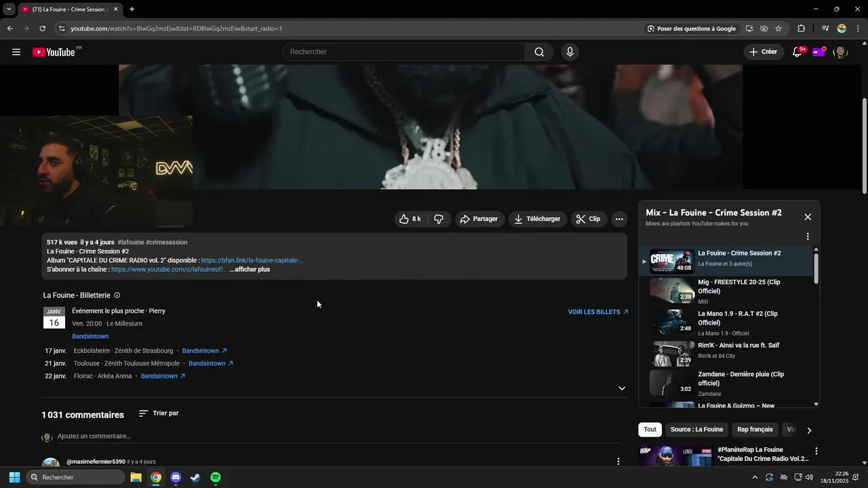The height and width of the screenshot is (488, 868).
Task: Click the info icon next to Billetterie
Action: 117,296
